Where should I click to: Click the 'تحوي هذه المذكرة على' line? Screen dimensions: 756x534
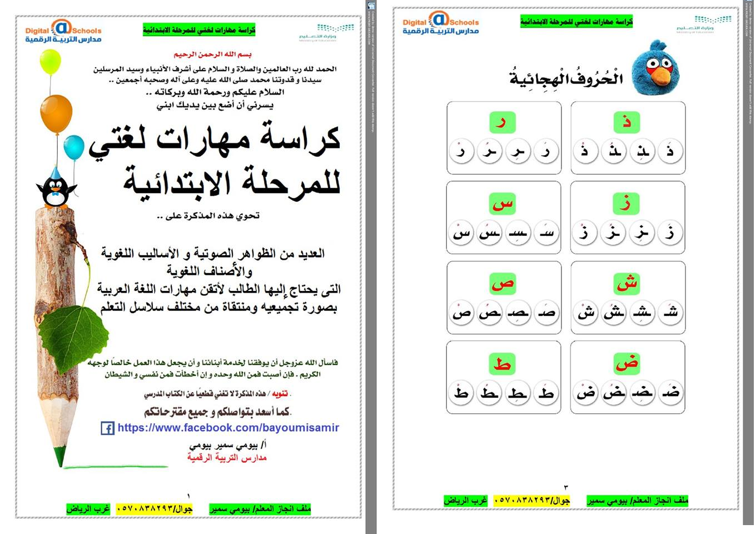tap(208, 216)
